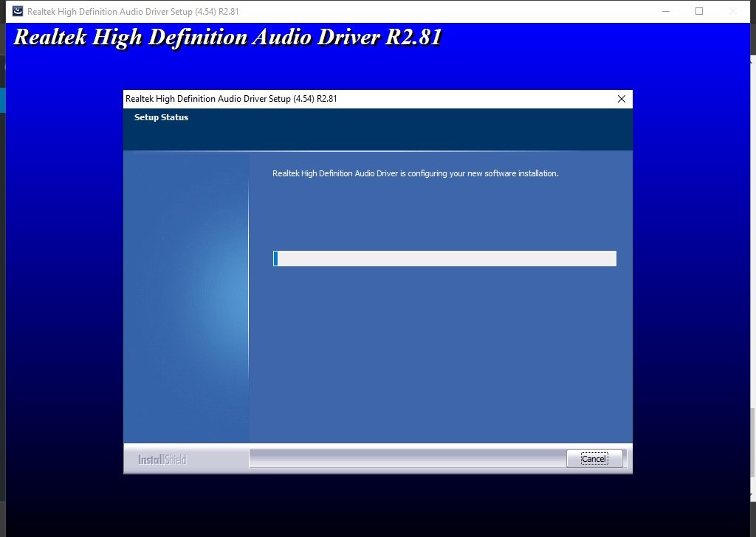The height and width of the screenshot is (537, 756).
Task: Click the Realtek setup icon in title bar
Action: point(18,11)
